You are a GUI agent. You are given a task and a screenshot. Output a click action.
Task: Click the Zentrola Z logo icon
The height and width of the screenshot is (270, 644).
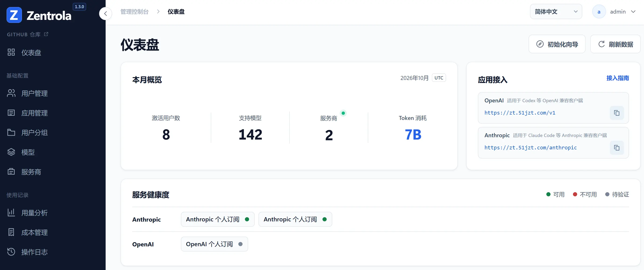[x=14, y=15]
